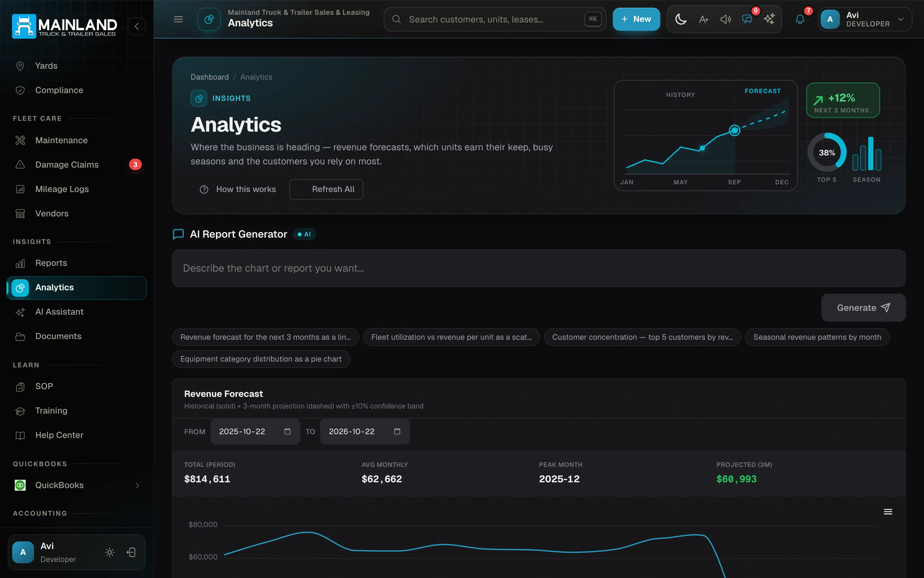Screen dimensions: 924x578
Task: Select the Revenue forecast for next 3 months chip
Action: point(265,337)
